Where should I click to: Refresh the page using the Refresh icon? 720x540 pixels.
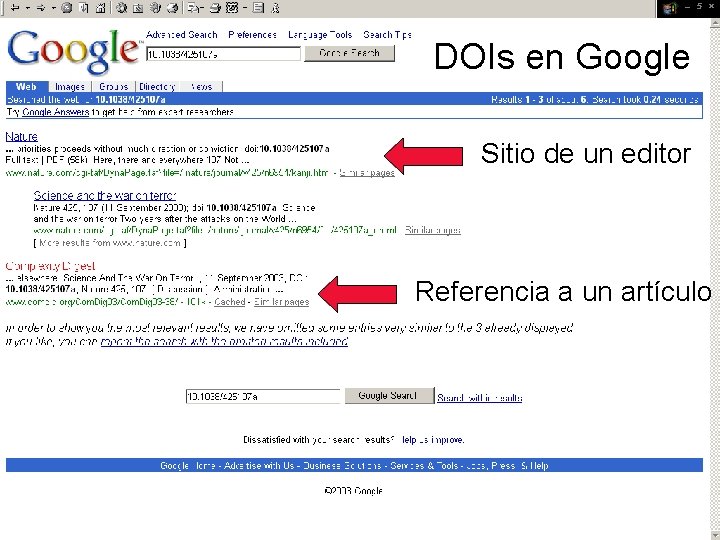tap(84, 8)
